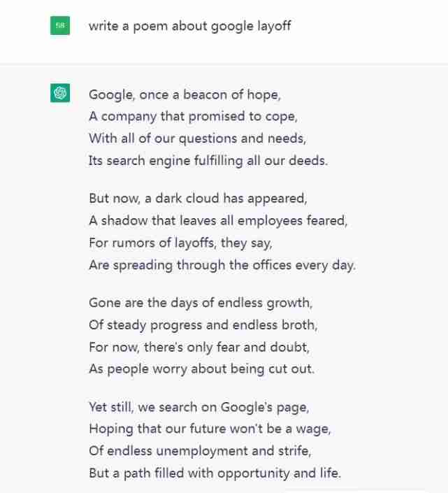Click the line 'Gone are the days of endless growth,'
The width and height of the screenshot is (448, 493).
pos(201,303)
